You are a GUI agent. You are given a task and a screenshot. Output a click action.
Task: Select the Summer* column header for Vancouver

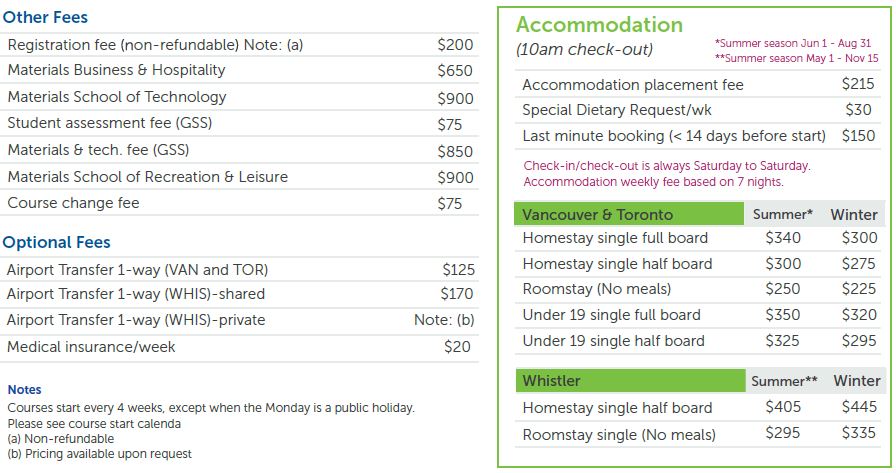click(x=789, y=214)
